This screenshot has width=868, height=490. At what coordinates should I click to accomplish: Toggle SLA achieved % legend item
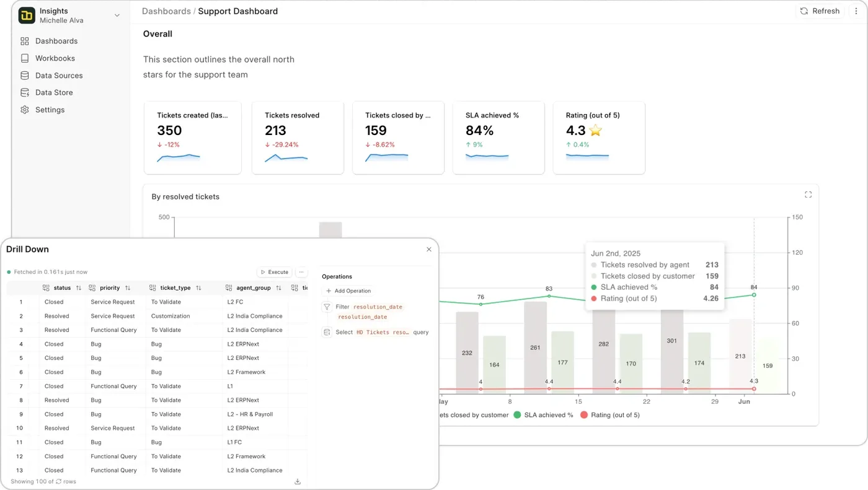pos(543,415)
